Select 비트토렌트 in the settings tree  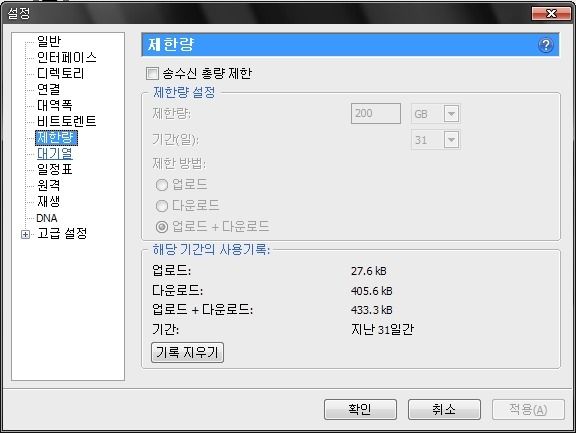66,121
